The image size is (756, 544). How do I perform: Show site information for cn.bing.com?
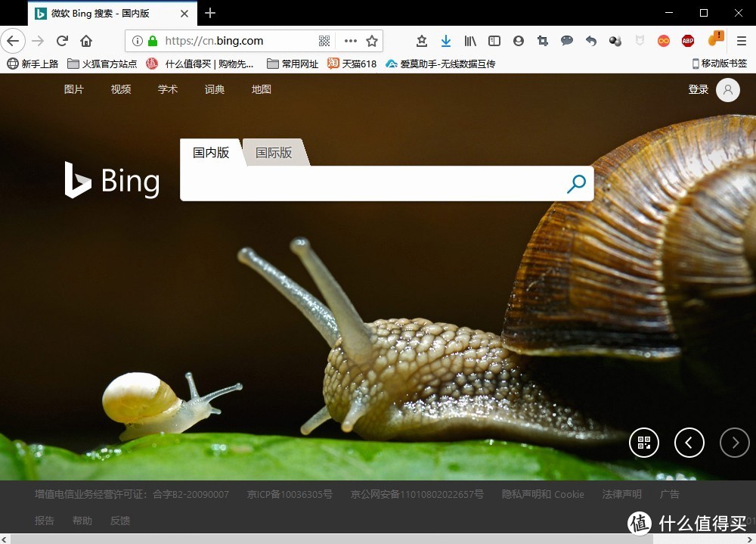pyautogui.click(x=138, y=41)
